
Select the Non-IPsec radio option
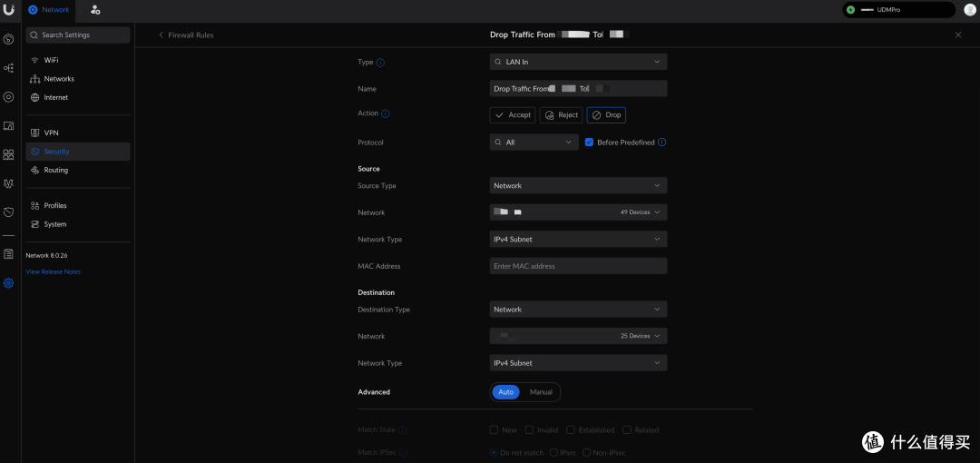tap(586, 452)
